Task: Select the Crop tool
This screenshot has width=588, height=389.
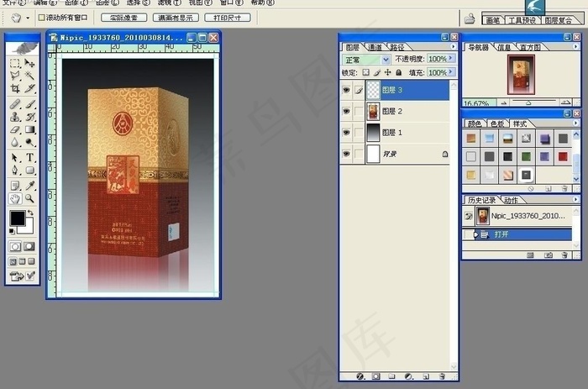Action: pyautogui.click(x=15, y=88)
